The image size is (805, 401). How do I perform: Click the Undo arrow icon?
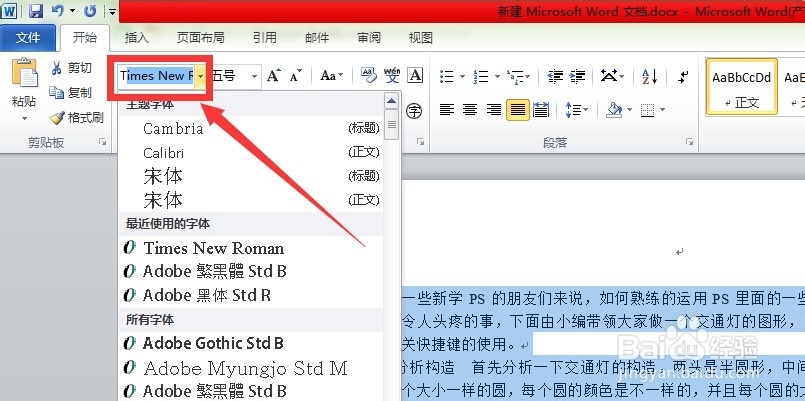pos(58,11)
